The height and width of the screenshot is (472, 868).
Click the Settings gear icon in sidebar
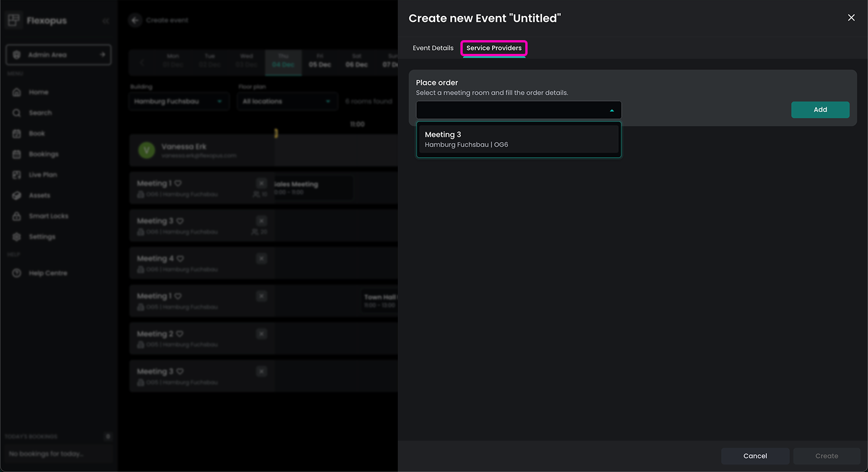tap(17, 237)
